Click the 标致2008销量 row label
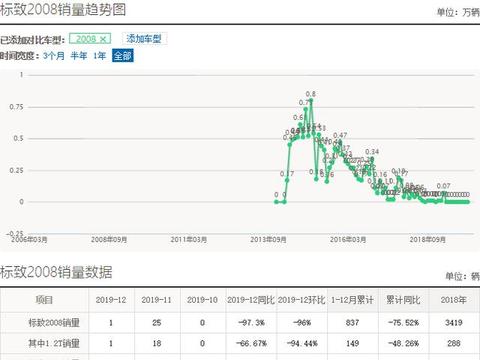The height and width of the screenshot is (360, 480). point(54,323)
